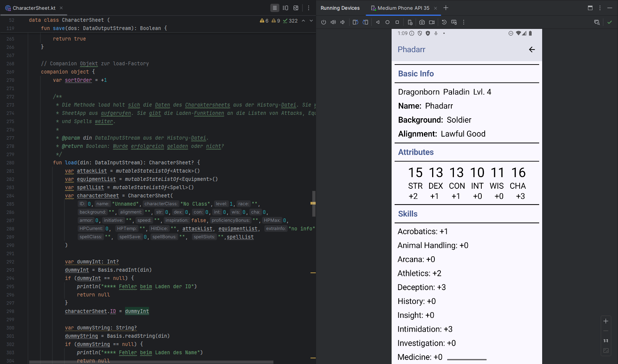Image resolution: width=618 pixels, height=364 pixels.
Task: Click the editor horizontal scrollbar
Action: point(151,362)
